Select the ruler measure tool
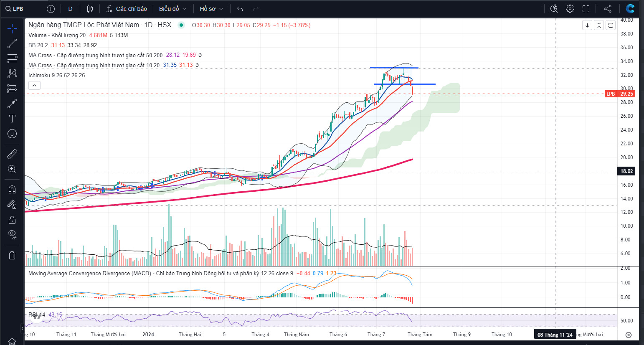644x345 pixels. tap(12, 154)
